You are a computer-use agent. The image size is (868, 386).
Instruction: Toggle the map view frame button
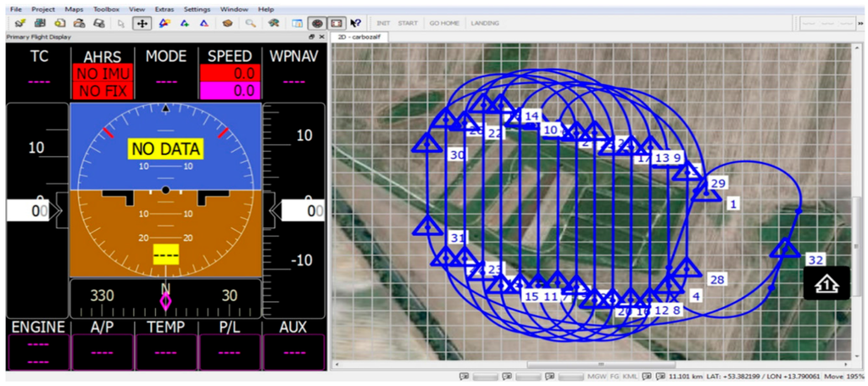click(337, 23)
